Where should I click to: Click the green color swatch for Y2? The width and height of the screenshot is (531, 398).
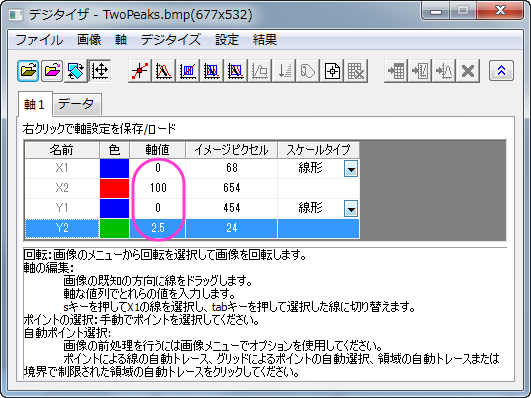[x=114, y=228]
